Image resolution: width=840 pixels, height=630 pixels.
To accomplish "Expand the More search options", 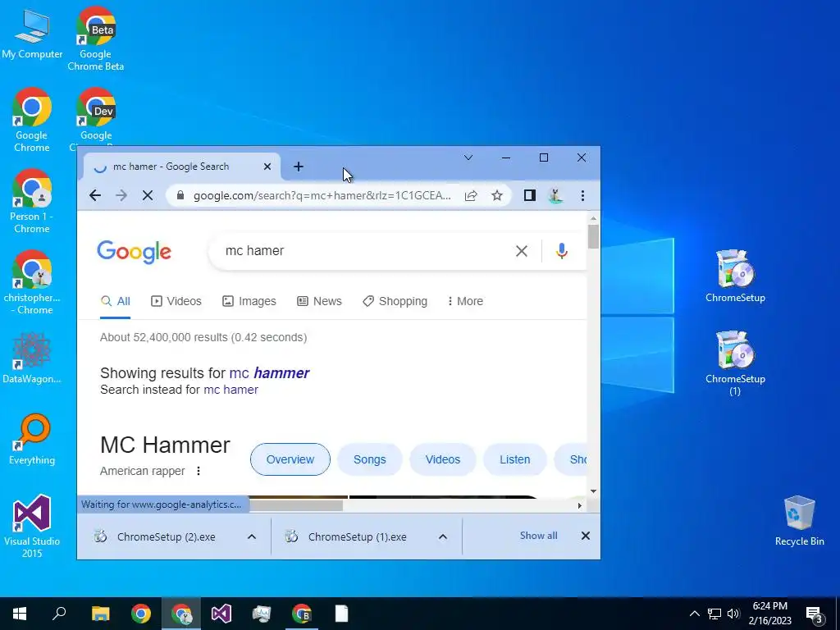I will [466, 301].
